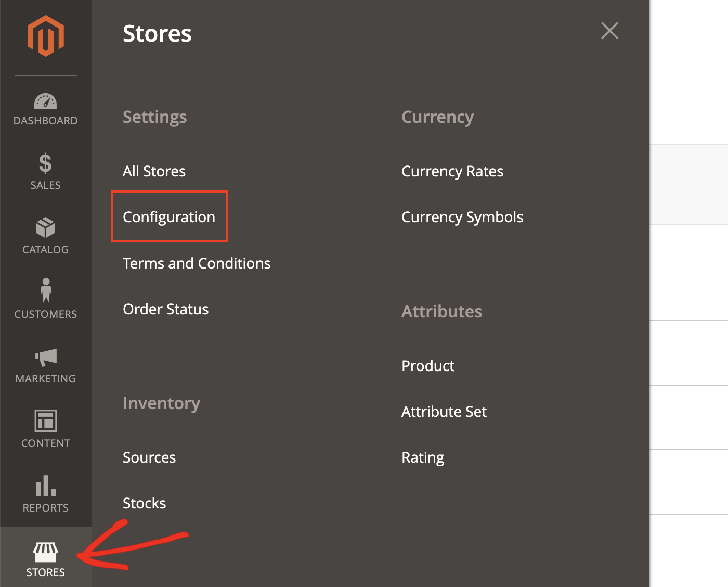The image size is (728, 587).
Task: Open the Sources inventory page
Action: 149,457
